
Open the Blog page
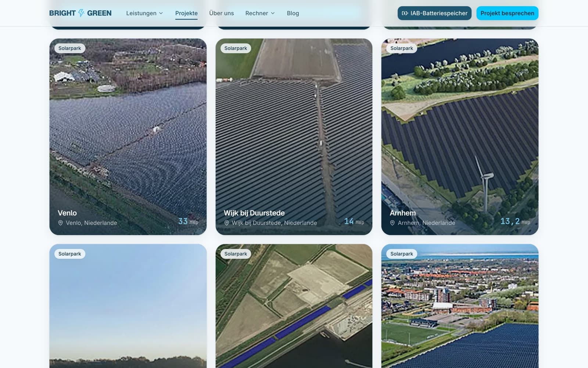coord(293,13)
